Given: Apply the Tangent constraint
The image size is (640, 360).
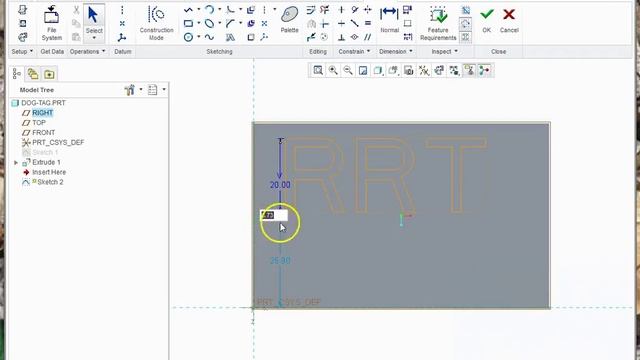Looking at the screenshot, I should (355, 10).
